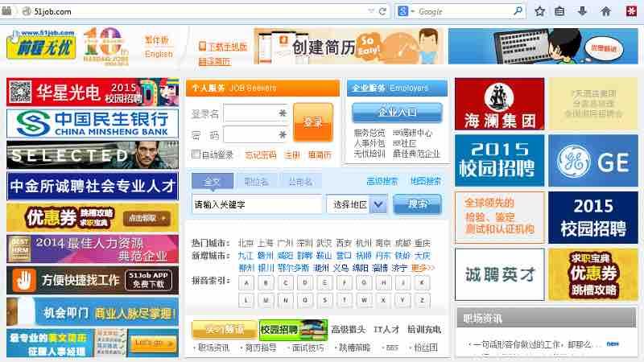Open the 面试技巧 link
Screen dimensions: 644x362
pos(308,348)
